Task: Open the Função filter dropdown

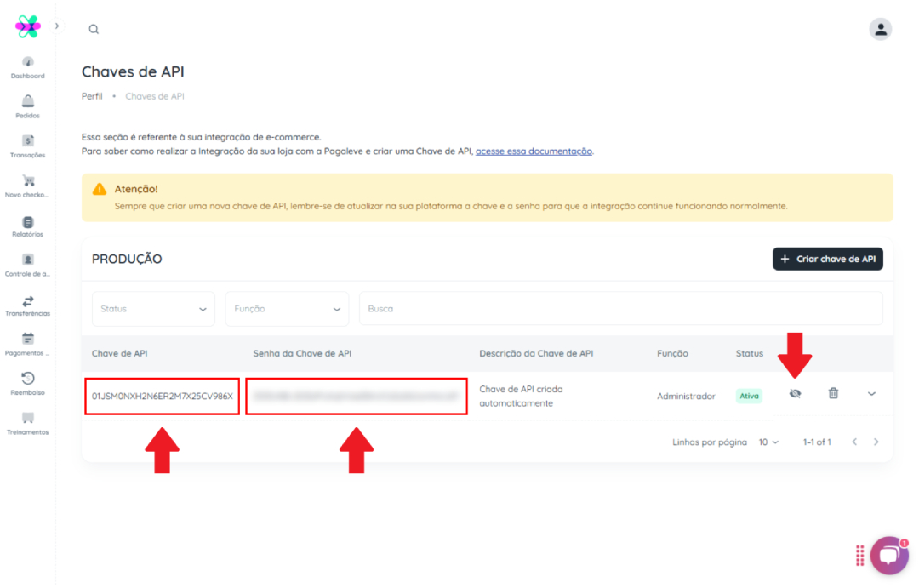Action: click(287, 309)
